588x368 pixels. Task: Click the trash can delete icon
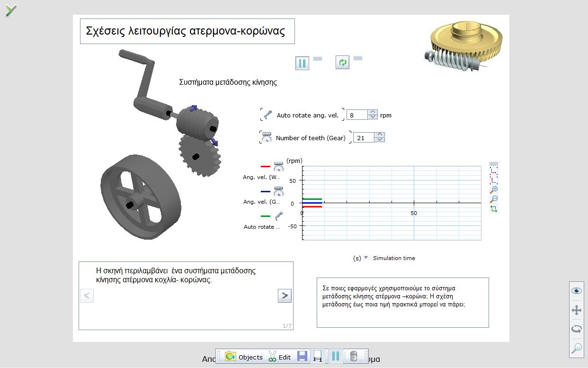353,357
